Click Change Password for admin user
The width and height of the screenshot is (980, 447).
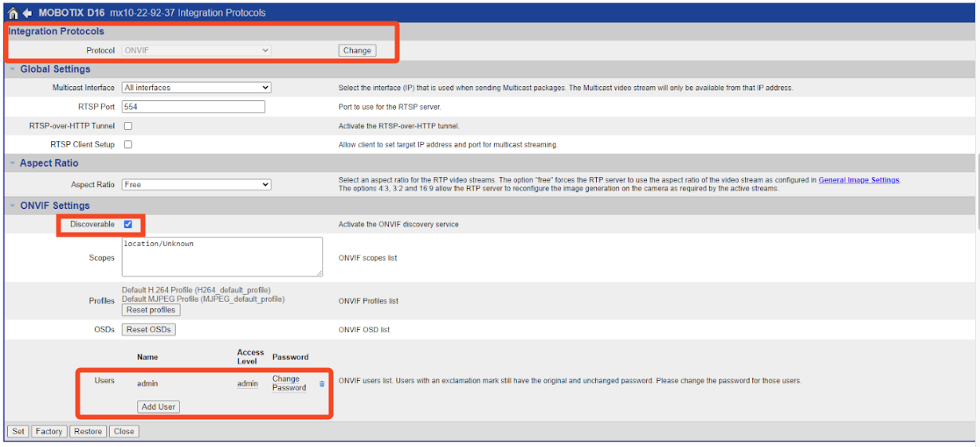[288, 383]
